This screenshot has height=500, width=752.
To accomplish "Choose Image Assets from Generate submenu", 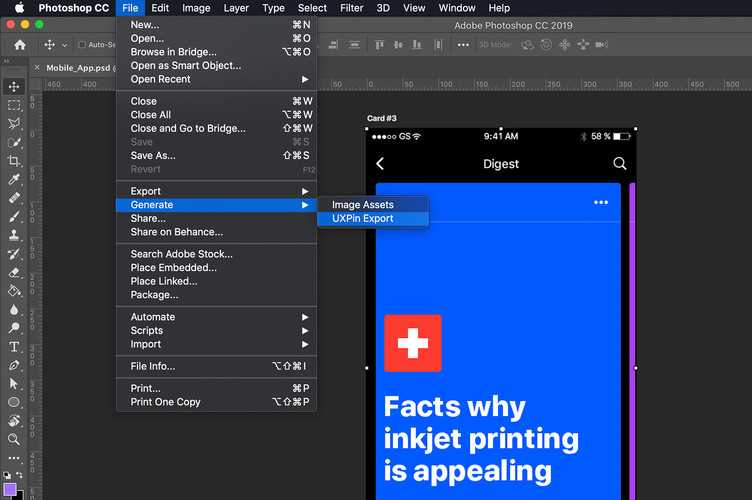I will pos(373,205).
